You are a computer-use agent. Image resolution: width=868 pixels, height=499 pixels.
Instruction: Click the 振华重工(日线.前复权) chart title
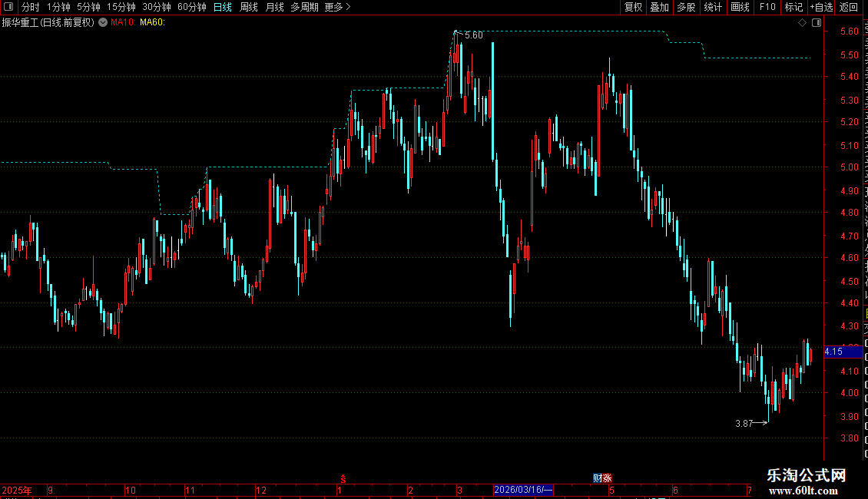48,23
